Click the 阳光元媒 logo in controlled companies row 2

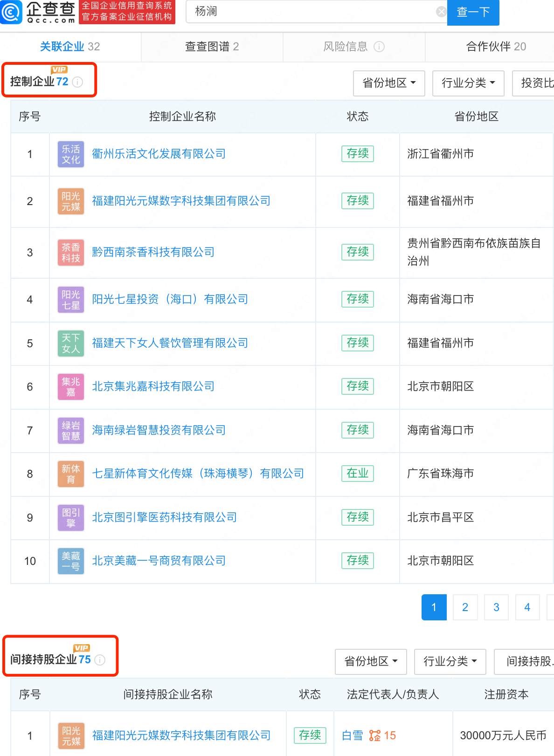coord(71,201)
